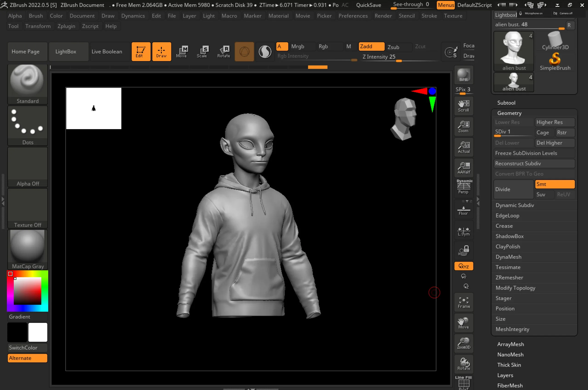The height and width of the screenshot is (390, 588).
Task: Toggle Mrgb blended mode on
Action: point(297,46)
